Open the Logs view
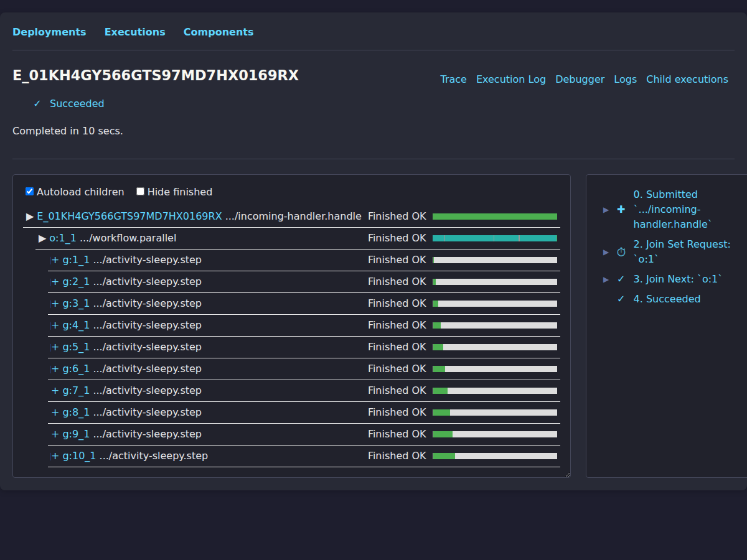The height and width of the screenshot is (560, 747). tap(625, 79)
